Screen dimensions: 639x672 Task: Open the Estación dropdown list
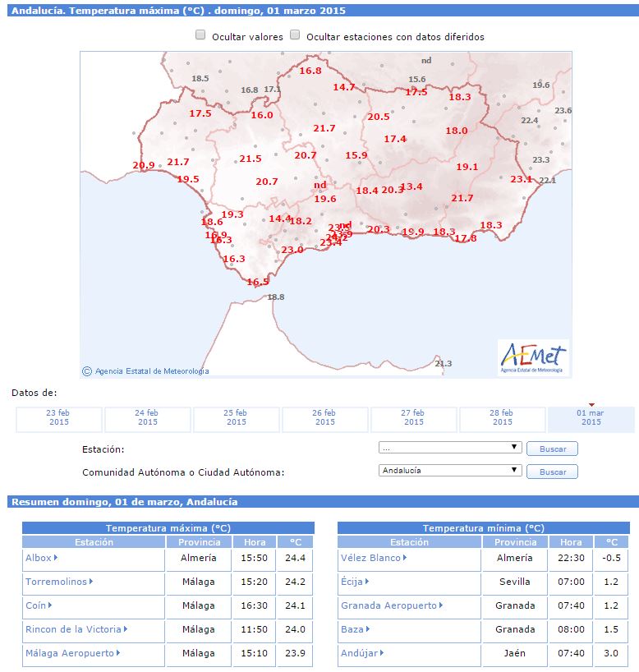click(450, 448)
